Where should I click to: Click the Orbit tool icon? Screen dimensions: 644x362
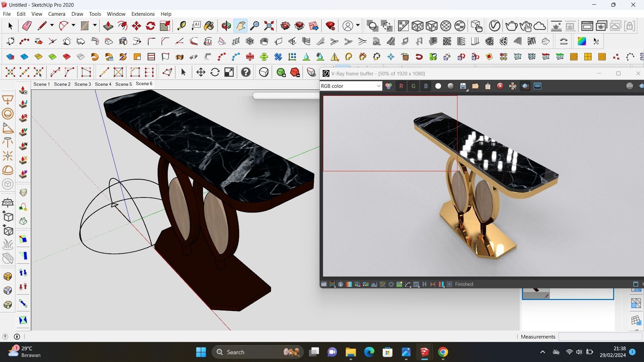coord(226,26)
